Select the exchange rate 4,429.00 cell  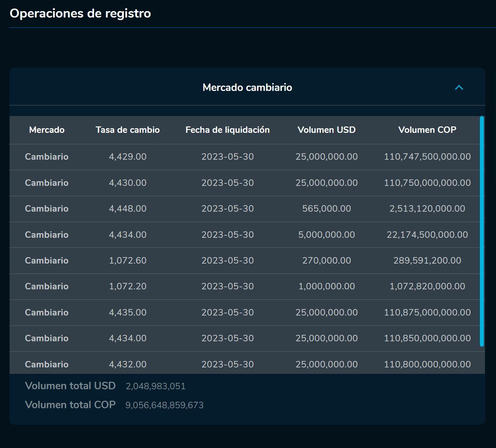pyautogui.click(x=127, y=156)
